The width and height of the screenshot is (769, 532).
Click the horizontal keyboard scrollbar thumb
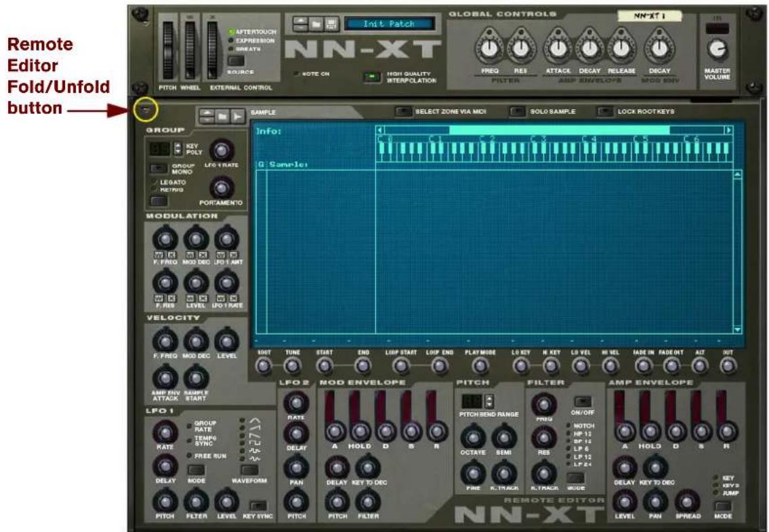559,130
